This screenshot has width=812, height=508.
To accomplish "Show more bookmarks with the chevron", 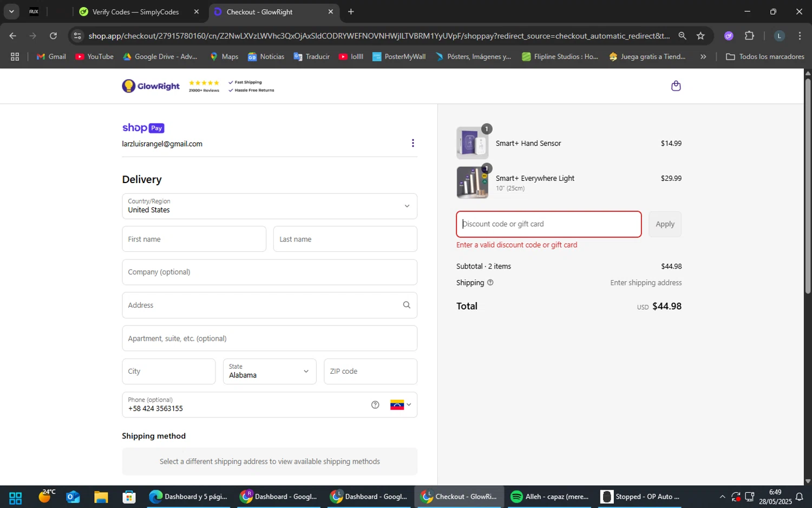I will 703,56.
